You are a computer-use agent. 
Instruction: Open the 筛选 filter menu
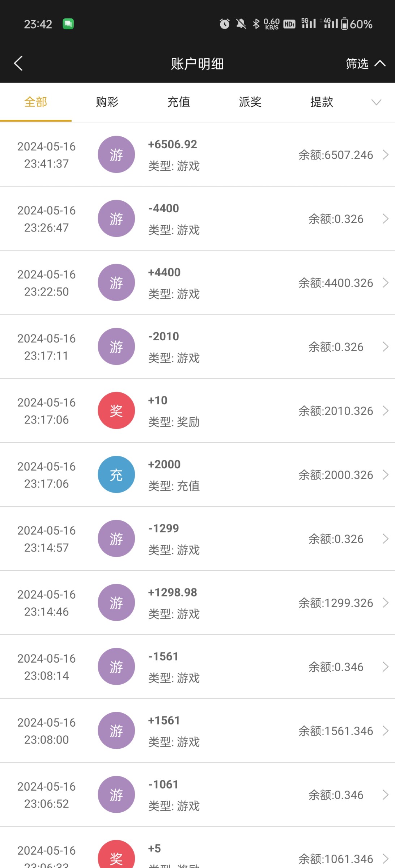(x=365, y=64)
